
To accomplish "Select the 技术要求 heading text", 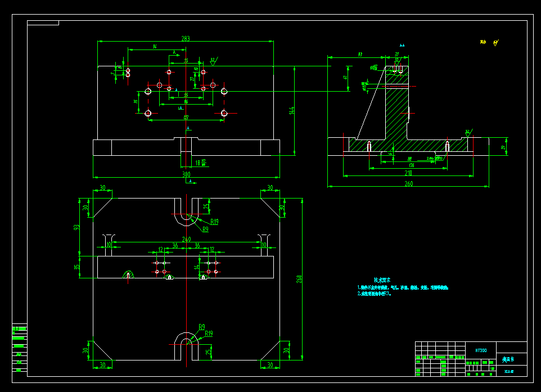I will pyautogui.click(x=382, y=280).
